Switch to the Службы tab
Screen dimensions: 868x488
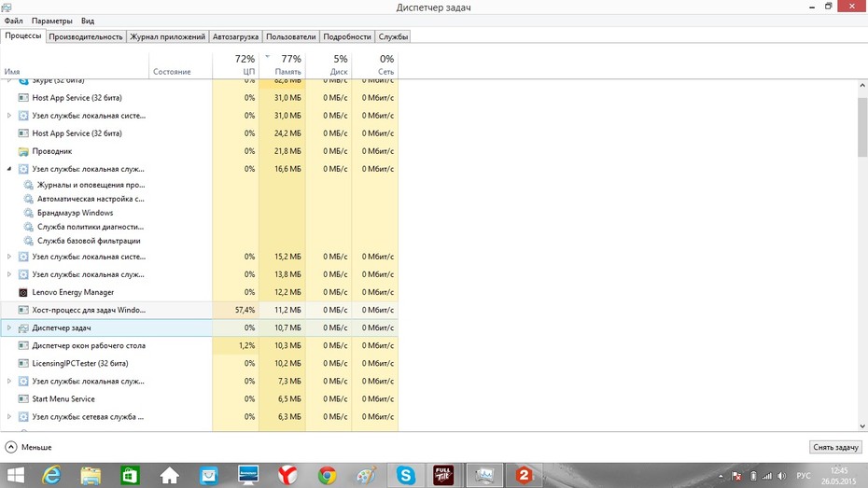(x=393, y=36)
